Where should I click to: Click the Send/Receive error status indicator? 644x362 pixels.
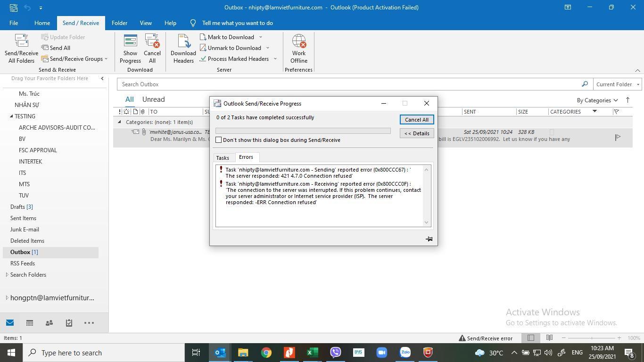click(x=486, y=338)
